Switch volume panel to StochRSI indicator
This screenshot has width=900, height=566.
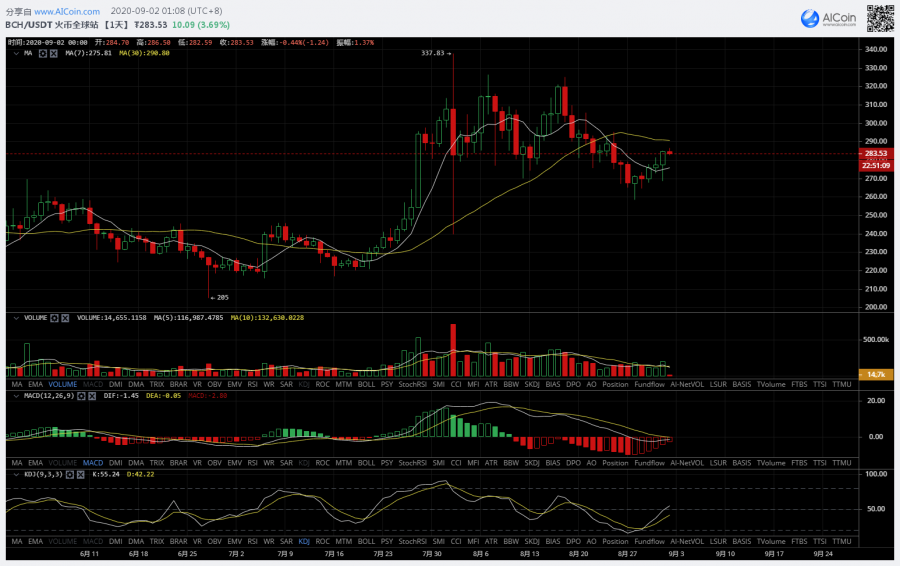(413, 385)
